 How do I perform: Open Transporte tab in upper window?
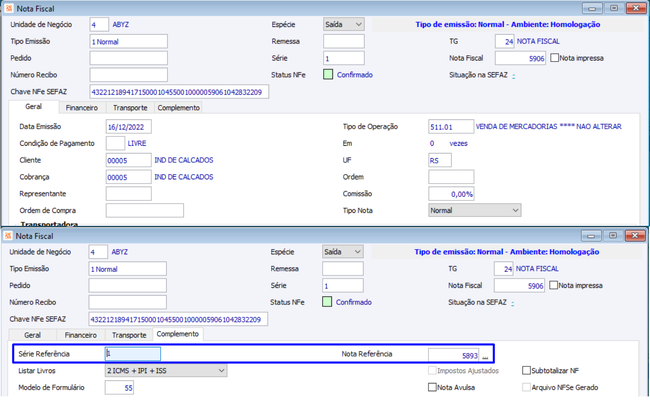coord(130,108)
